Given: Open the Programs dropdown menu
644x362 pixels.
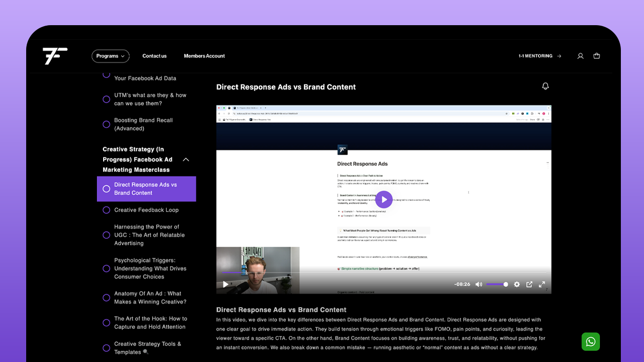Looking at the screenshot, I should point(110,56).
